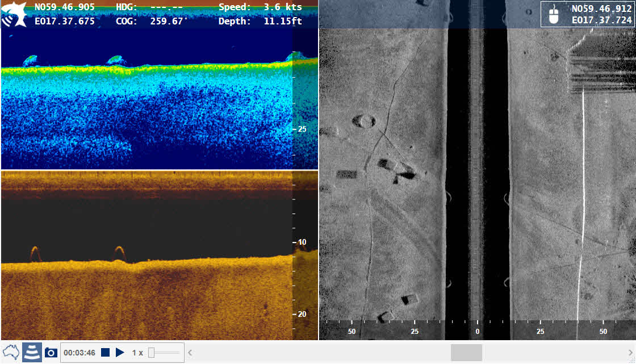This screenshot has height=364, width=636.
Task: Click the center 0 mark on sidescan range scale
Action: point(477,332)
